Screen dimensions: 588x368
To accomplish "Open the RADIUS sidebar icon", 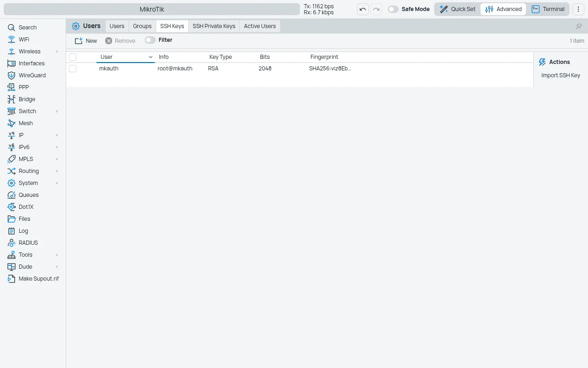I will pos(11,243).
